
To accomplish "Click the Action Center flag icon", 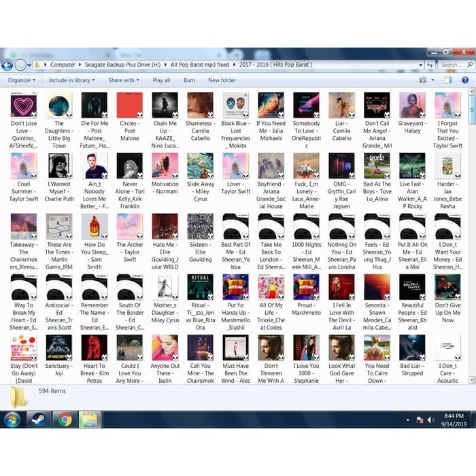I will tap(420, 420).
